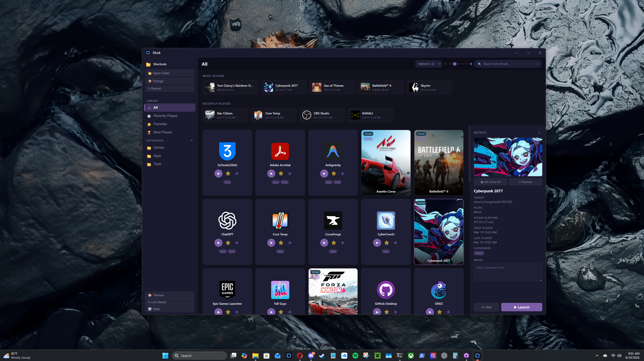Toggle favorite star on CurseForge
This screenshot has height=361, width=644.
click(x=334, y=243)
